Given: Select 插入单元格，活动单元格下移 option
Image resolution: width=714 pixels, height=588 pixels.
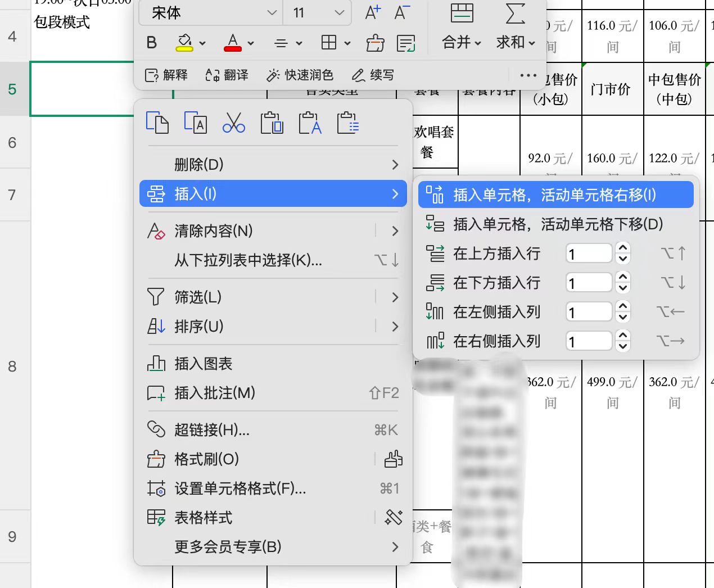Looking at the screenshot, I should click(x=557, y=224).
